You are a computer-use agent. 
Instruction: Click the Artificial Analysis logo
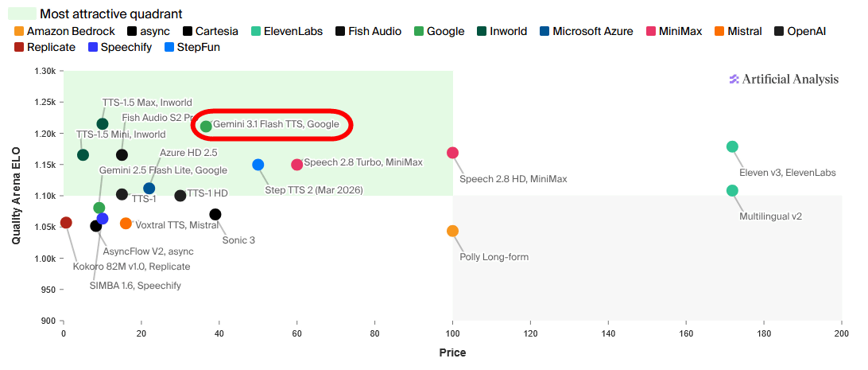pos(784,79)
